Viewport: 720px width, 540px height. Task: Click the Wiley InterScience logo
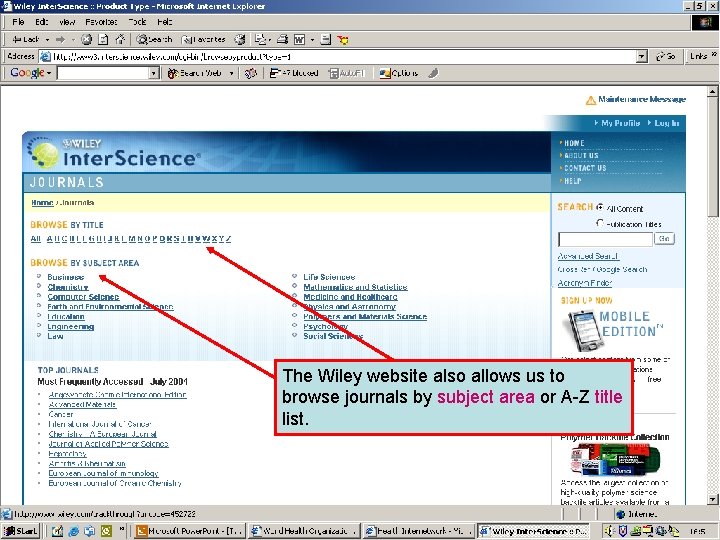115,153
